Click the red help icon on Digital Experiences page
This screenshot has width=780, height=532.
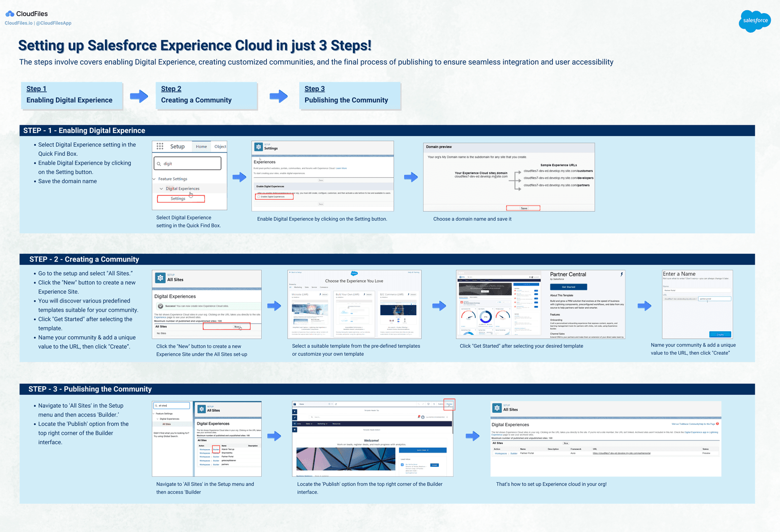click(x=718, y=424)
